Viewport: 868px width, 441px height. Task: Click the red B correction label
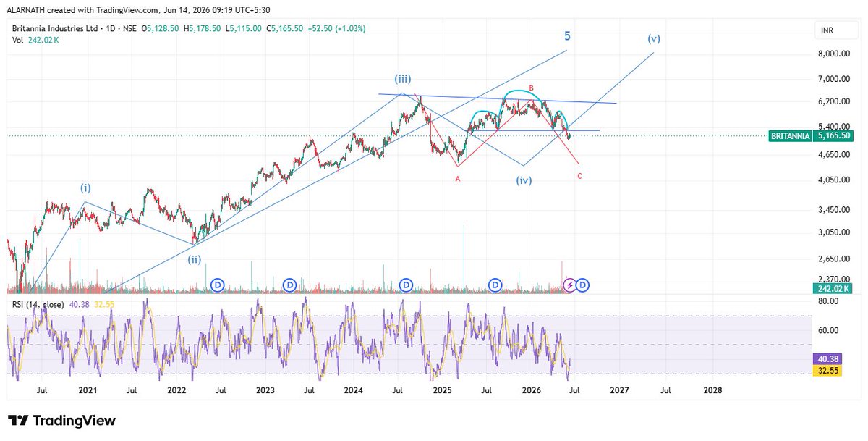530,88
